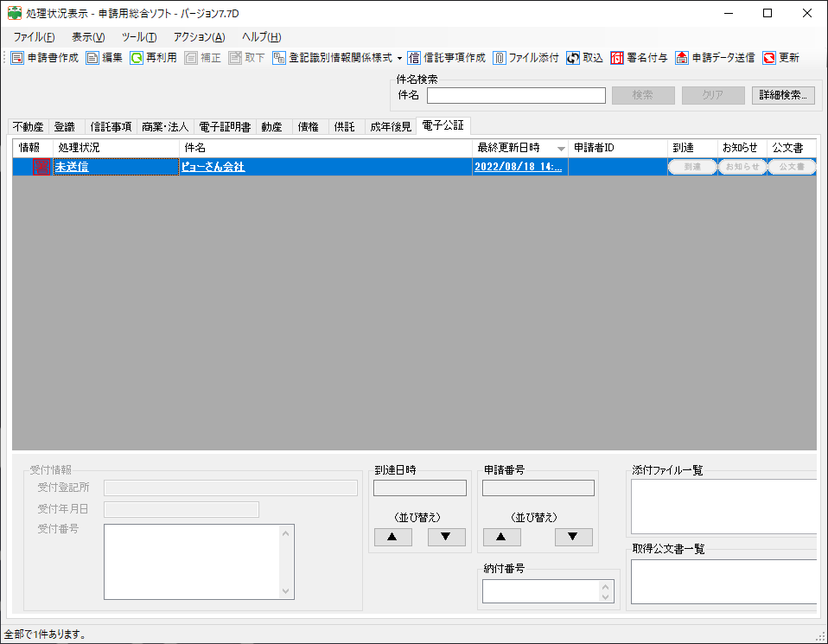Screen dimensions: 828x644
Task: Switch to the 電子証明書 tab
Action: point(225,127)
